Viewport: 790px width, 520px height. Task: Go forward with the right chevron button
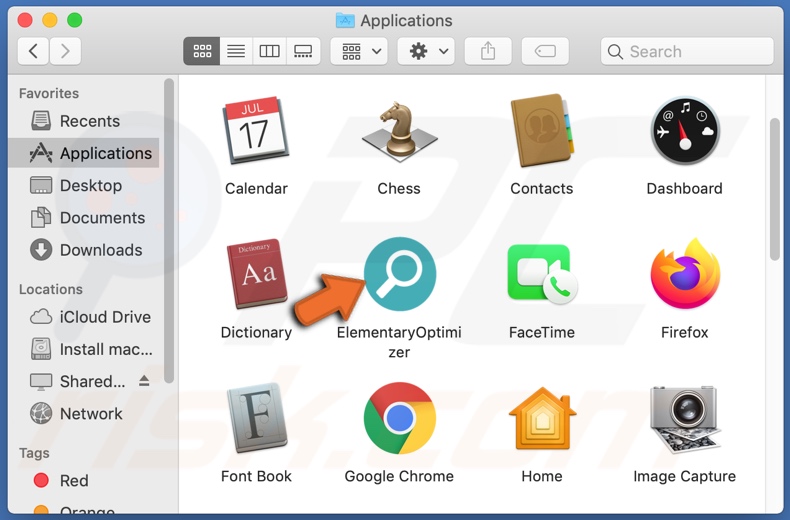pos(65,51)
